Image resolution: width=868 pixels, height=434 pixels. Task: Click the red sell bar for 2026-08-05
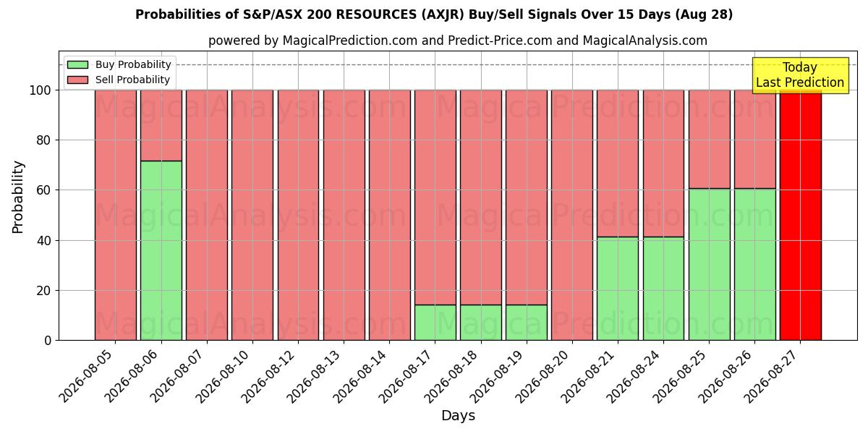115,215
